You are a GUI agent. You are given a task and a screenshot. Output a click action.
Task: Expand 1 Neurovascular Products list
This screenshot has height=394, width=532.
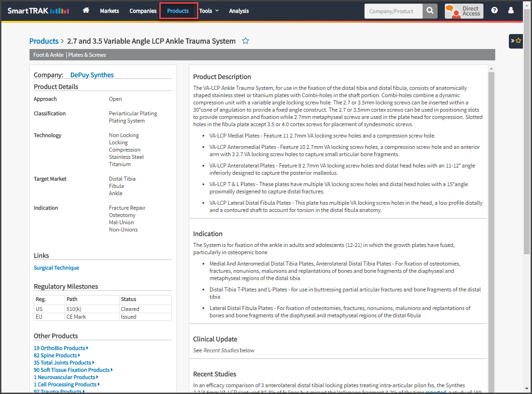coord(66,377)
